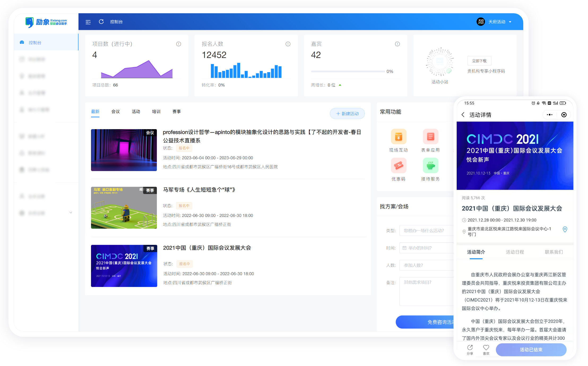588x366 pixels.
Task: Click the refresh icon in header
Action: pyautogui.click(x=101, y=22)
